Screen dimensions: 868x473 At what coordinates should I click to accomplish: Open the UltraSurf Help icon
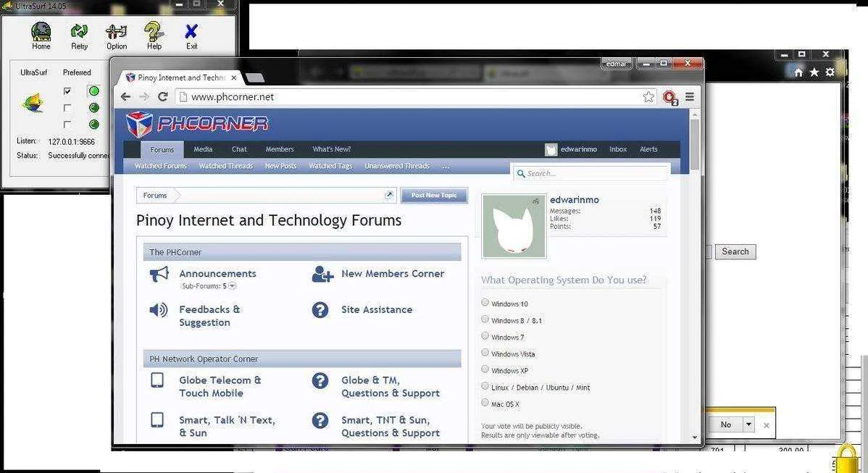(154, 32)
